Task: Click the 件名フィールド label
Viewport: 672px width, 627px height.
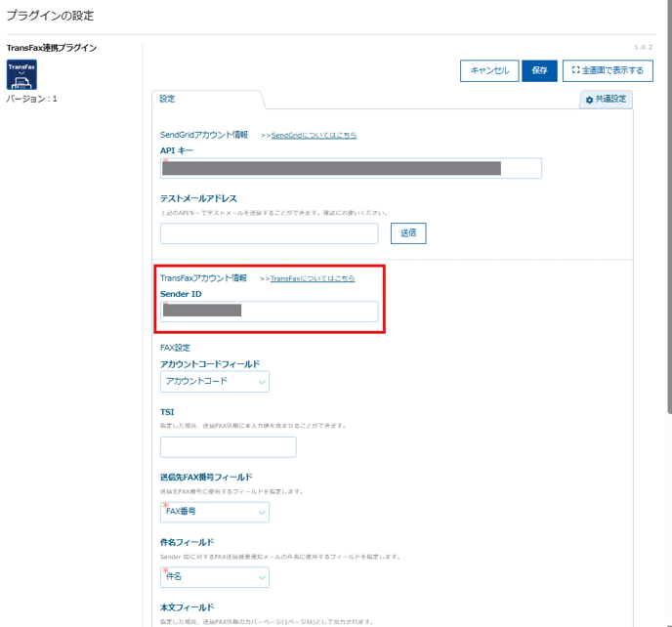Action: pyautogui.click(x=187, y=542)
